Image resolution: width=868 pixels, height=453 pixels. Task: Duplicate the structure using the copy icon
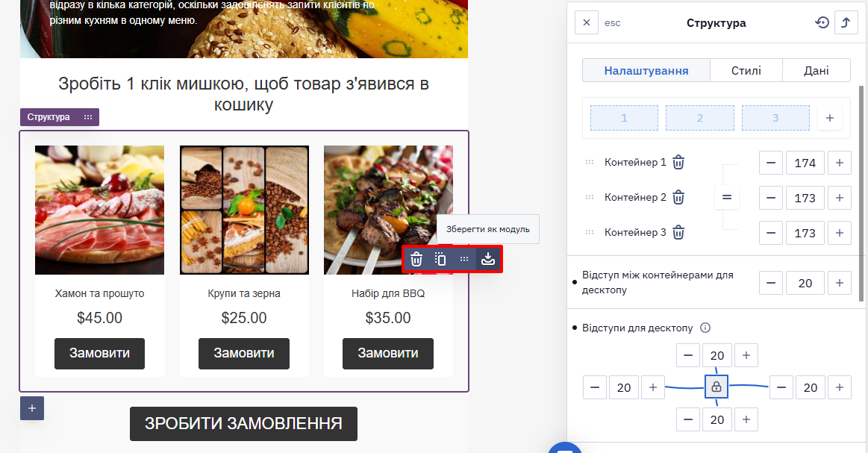440,259
